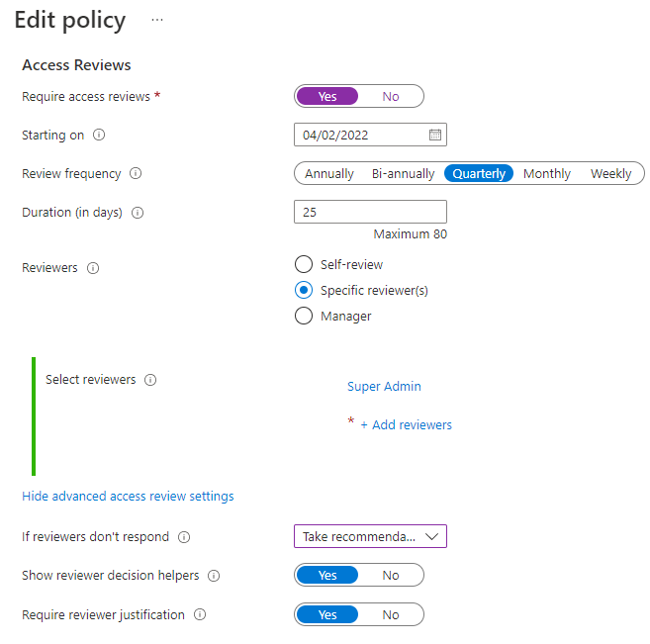The height and width of the screenshot is (644, 650).
Task: Click info icon for If reviewers don't respond
Action: (x=184, y=537)
